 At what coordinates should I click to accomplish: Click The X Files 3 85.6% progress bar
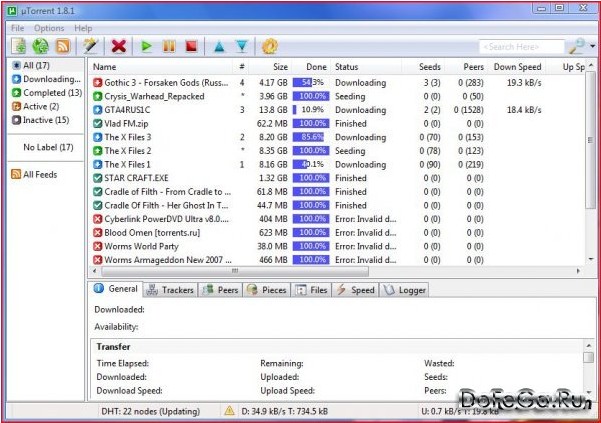[x=311, y=137]
